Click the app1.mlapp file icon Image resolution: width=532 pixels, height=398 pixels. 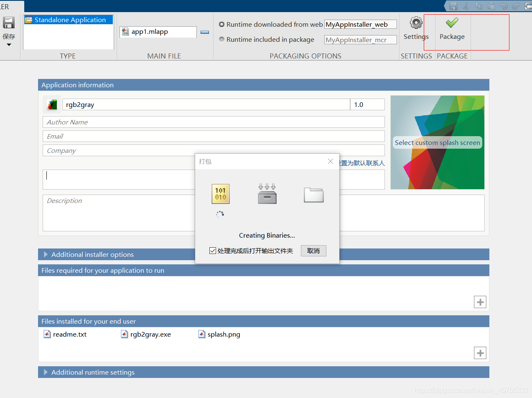click(125, 32)
